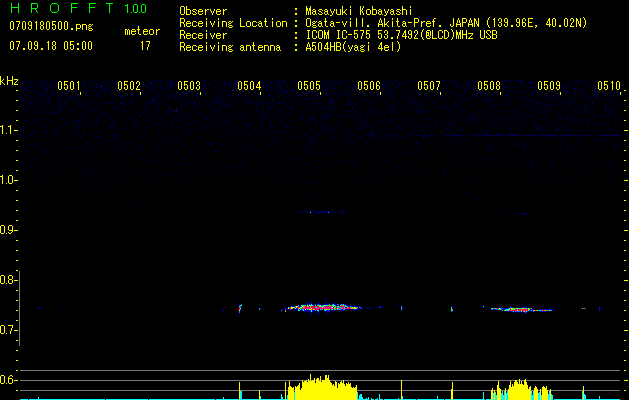The height and width of the screenshot is (400, 629).
Task: Click the observer name Masayuki Kobayashi
Action: coord(359,11)
